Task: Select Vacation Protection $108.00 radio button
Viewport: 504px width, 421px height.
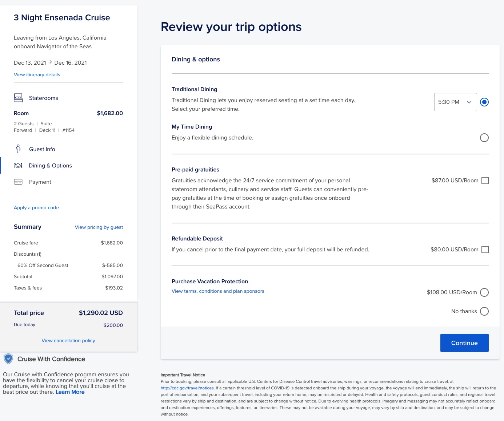Action: point(484,292)
